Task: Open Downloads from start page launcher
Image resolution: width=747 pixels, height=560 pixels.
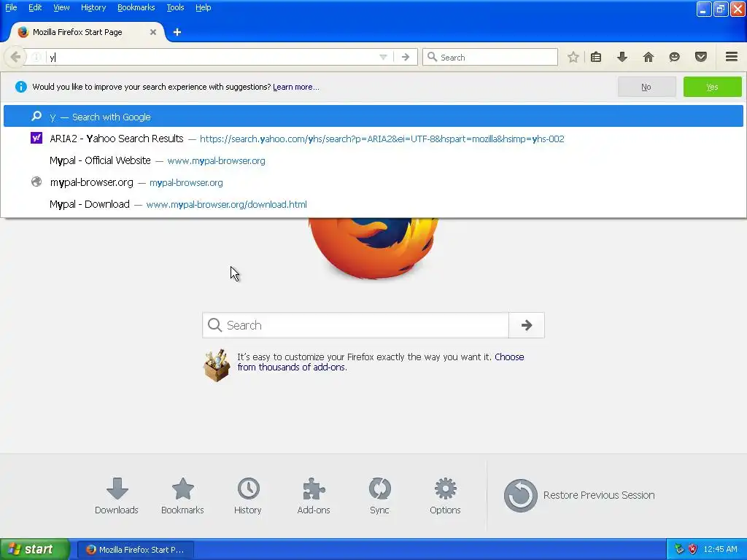Action: click(117, 496)
